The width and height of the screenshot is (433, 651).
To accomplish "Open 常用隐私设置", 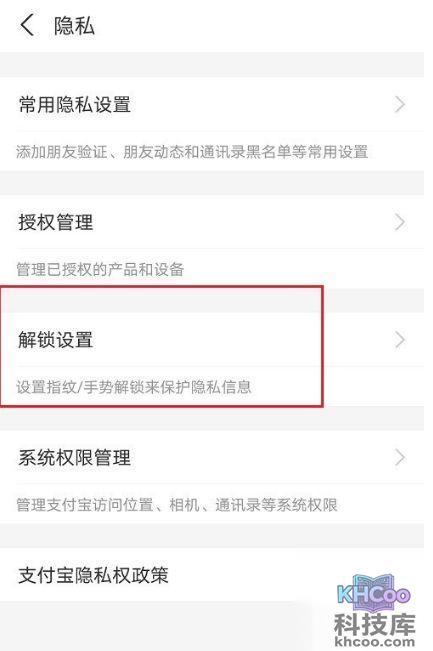I will pos(212,105).
